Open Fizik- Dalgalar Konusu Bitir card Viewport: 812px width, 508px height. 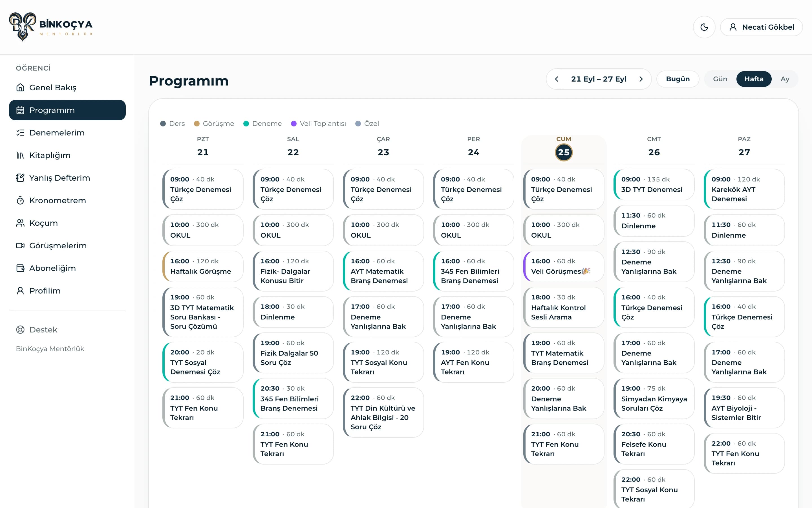[293, 271]
